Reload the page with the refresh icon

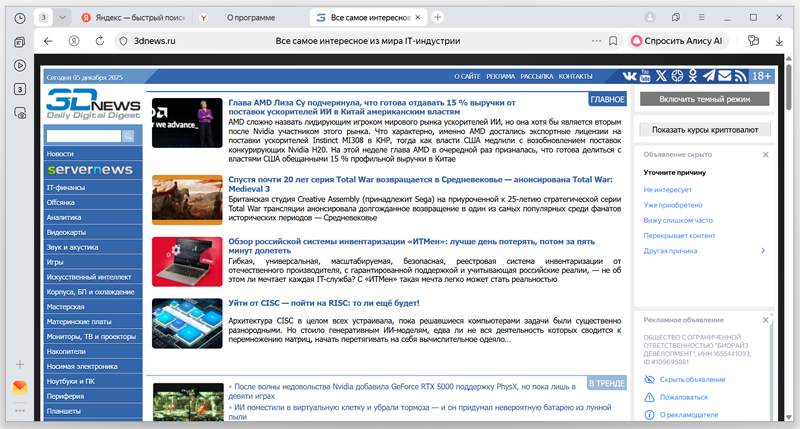(x=100, y=41)
